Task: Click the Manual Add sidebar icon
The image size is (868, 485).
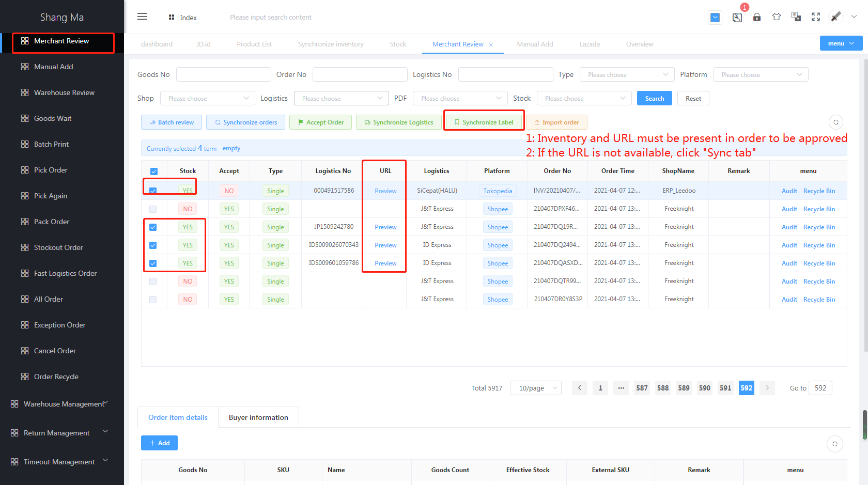Action: point(25,67)
